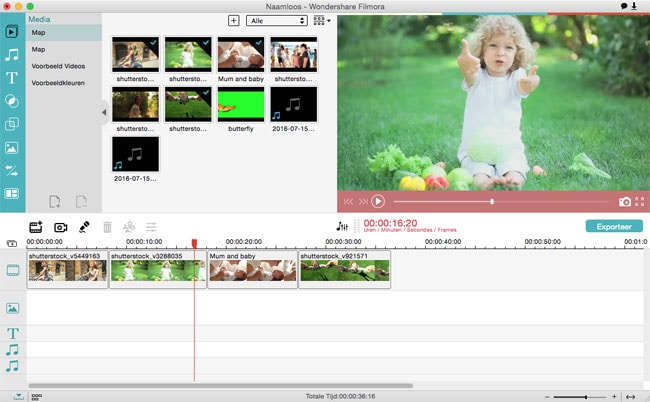Select the first Map folder
The height and width of the screenshot is (402, 650).
64,33
